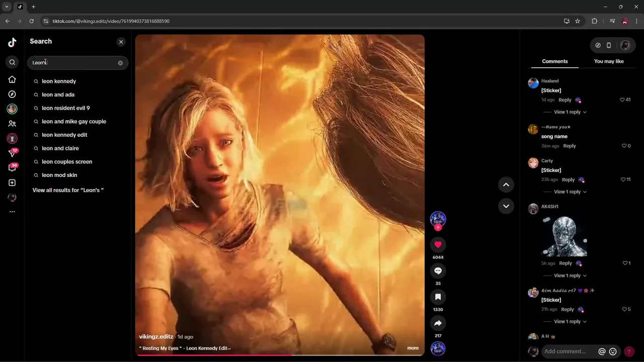This screenshot has height=362, width=644.
Task: Like the video with the heart icon
Action: click(x=438, y=245)
